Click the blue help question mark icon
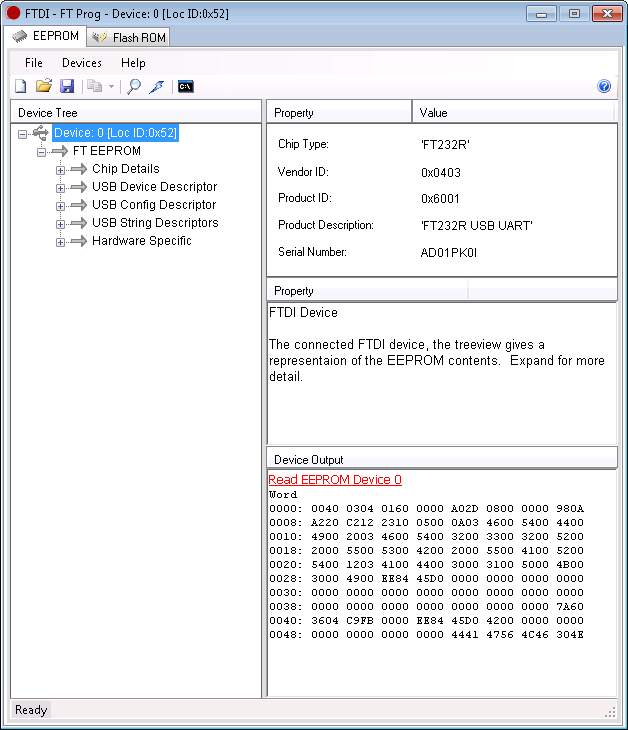Viewport: 628px width, 730px height. click(604, 87)
